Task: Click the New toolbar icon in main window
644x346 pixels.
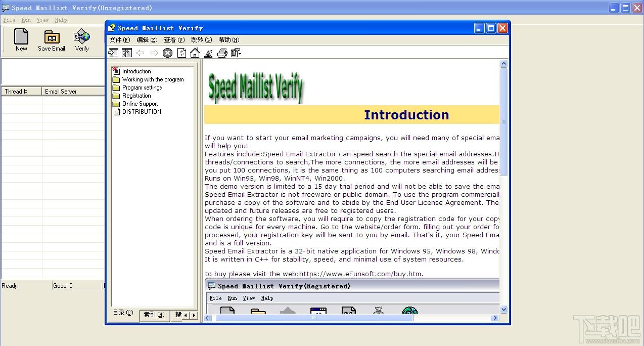Action: pyautogui.click(x=21, y=40)
